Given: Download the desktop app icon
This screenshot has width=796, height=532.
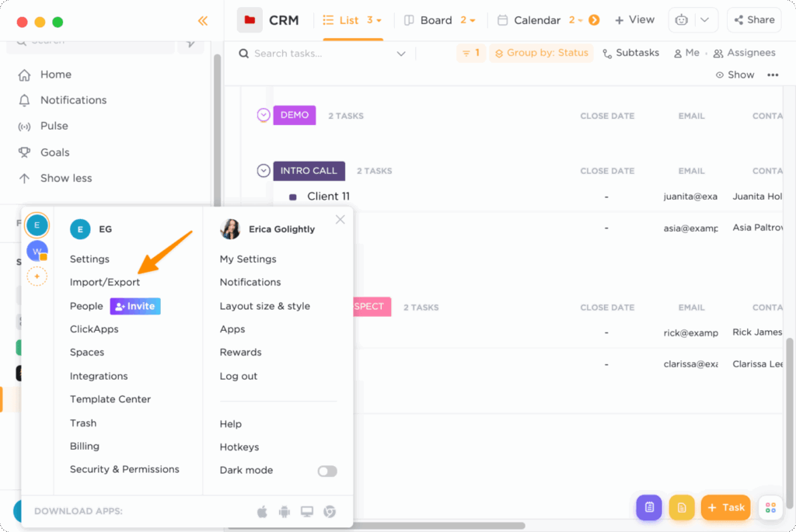Looking at the screenshot, I should 306,512.
